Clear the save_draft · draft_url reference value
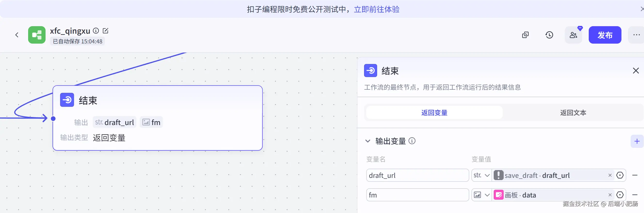644x213 pixels. [610, 175]
